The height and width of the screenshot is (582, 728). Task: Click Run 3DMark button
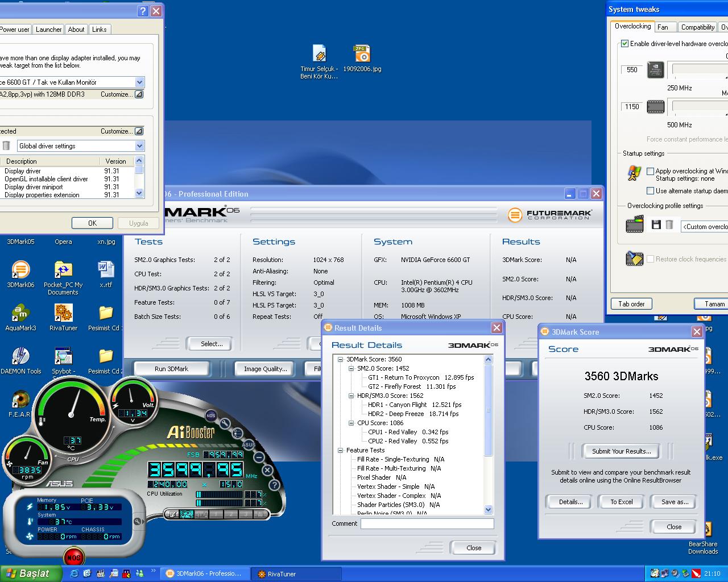pos(171,369)
